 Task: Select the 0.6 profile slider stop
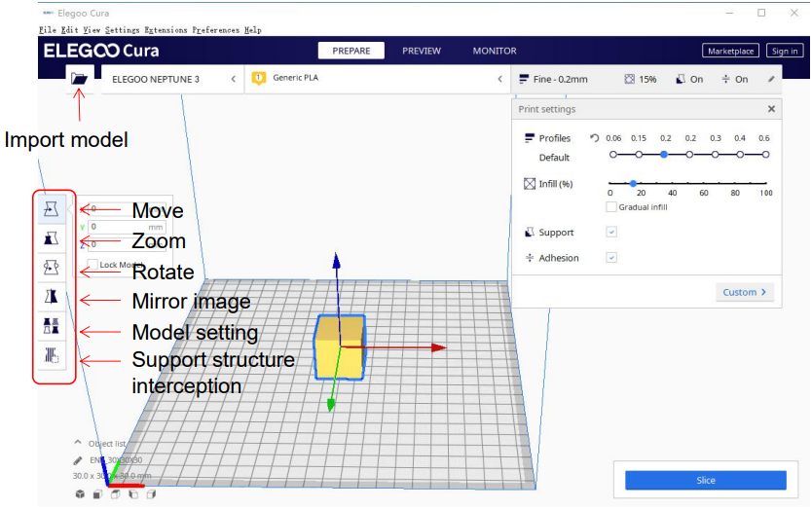pyautogui.click(x=765, y=155)
